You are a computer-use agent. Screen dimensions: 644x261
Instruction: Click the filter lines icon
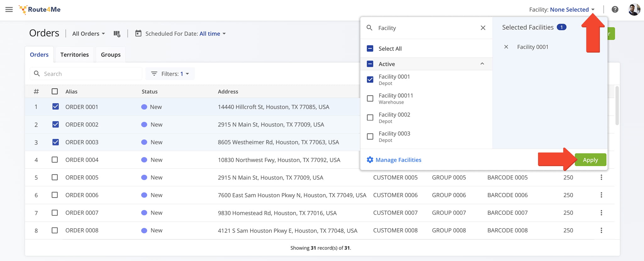(x=154, y=74)
